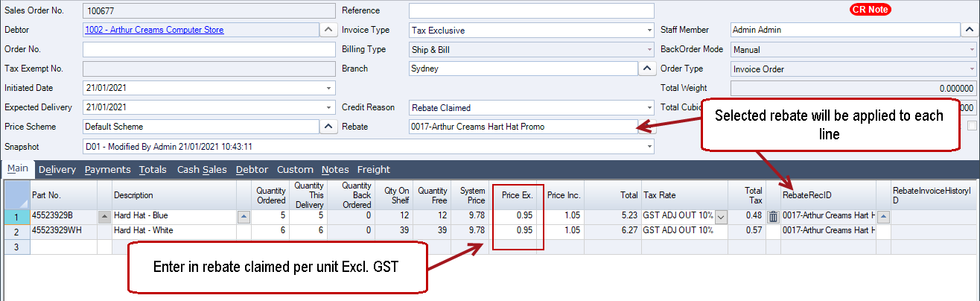The height and width of the screenshot is (301, 980).
Task: Switch to the Notes tab
Action: [335, 170]
